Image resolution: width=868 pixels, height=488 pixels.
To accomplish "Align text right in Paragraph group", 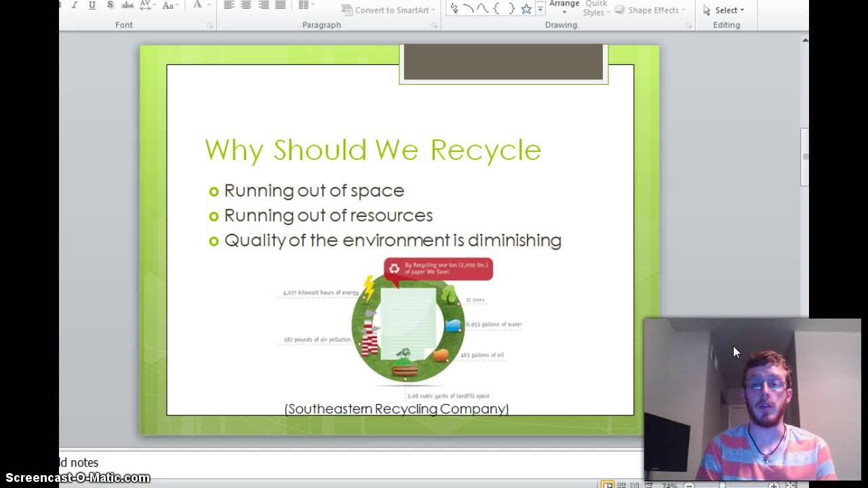I will coord(263,5).
